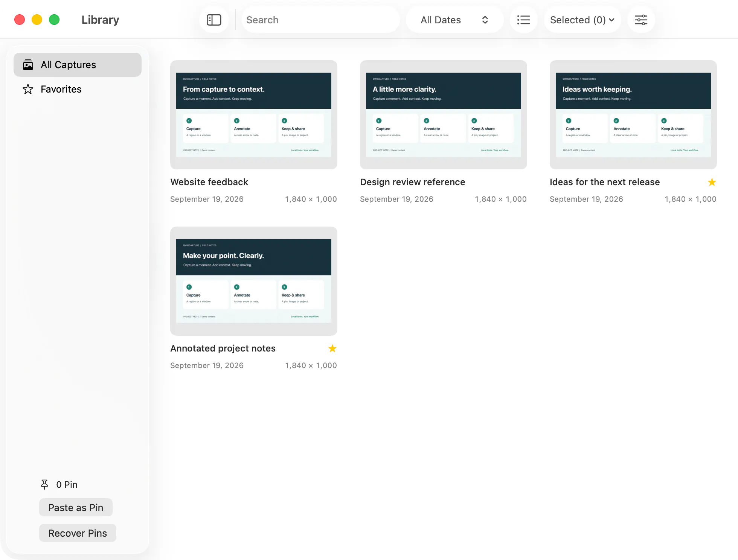Click the 'Annotated project notes' title

pos(223,348)
